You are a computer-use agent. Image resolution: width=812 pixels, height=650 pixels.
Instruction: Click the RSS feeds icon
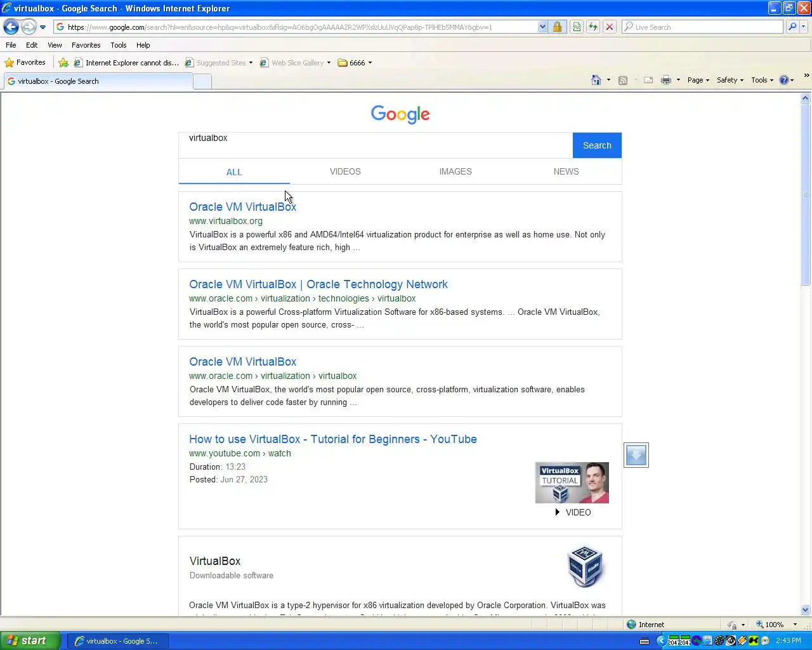[623, 80]
